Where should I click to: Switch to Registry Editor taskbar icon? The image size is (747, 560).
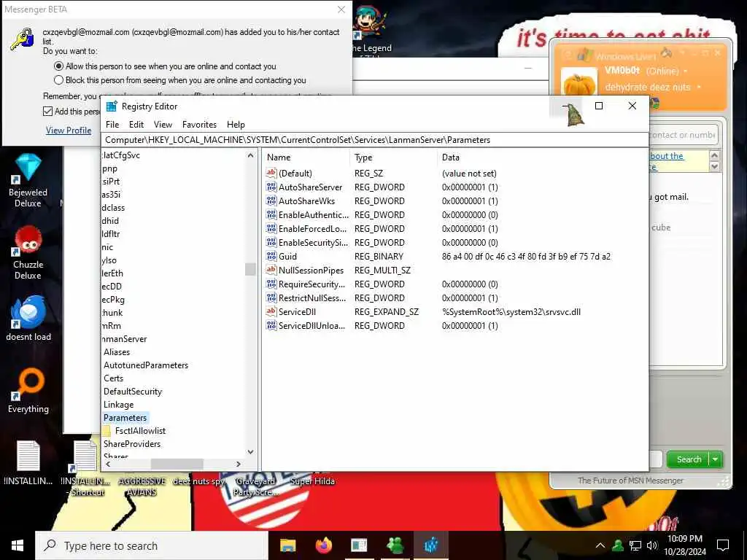[x=430, y=545]
